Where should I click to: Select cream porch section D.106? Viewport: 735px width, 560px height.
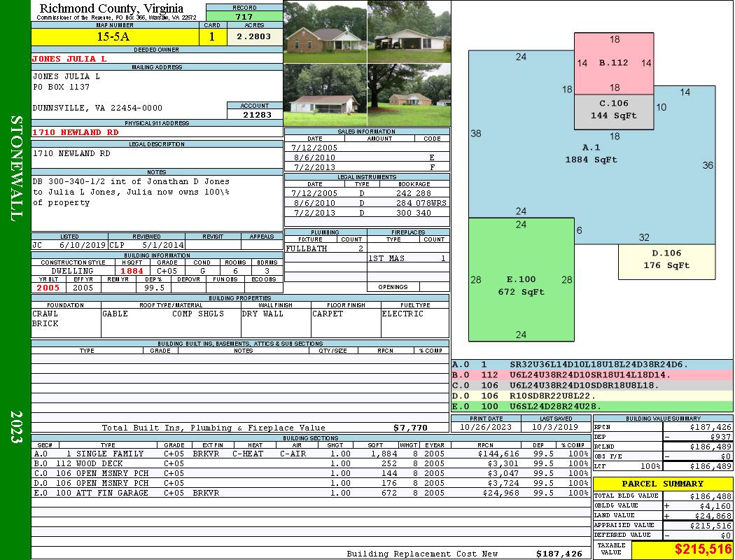click(666, 262)
